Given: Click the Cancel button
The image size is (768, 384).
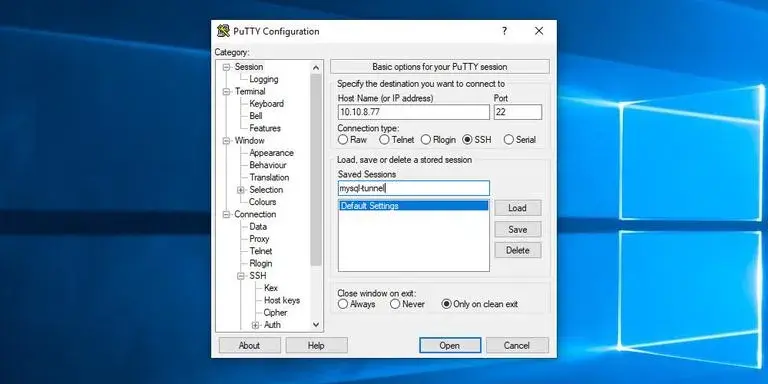Looking at the screenshot, I should [x=517, y=345].
